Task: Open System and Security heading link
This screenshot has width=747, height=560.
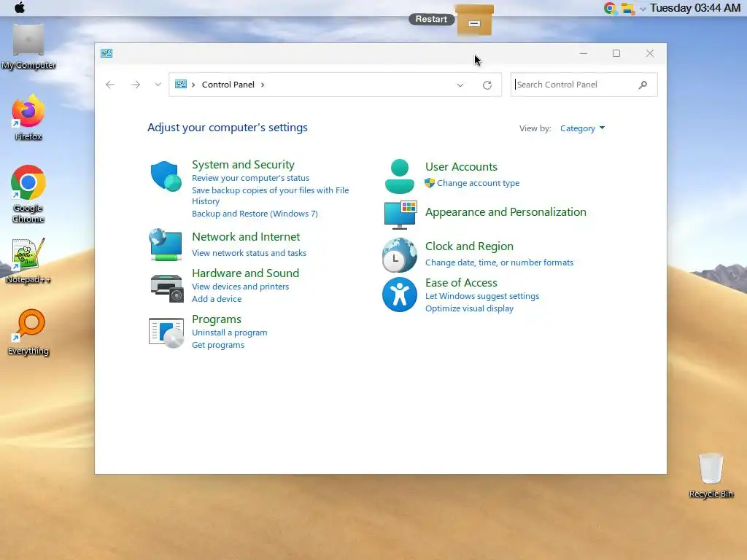Action: 243,164
